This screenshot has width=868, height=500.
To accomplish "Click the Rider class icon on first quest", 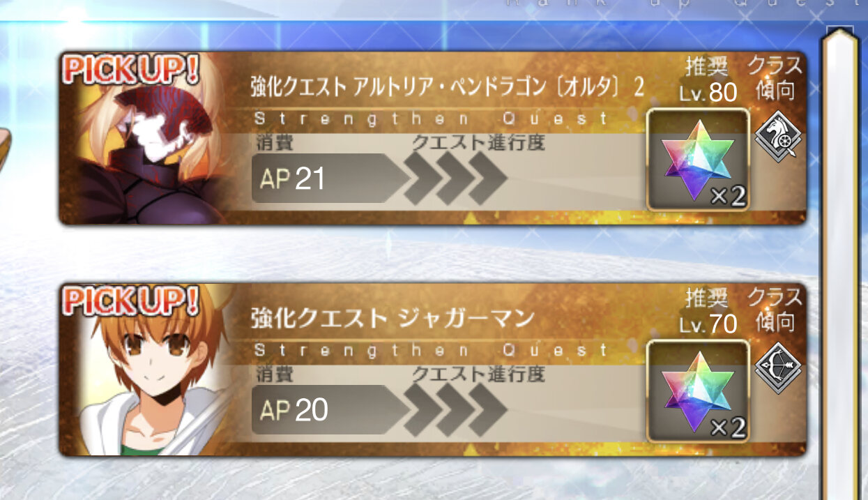I will [x=777, y=137].
